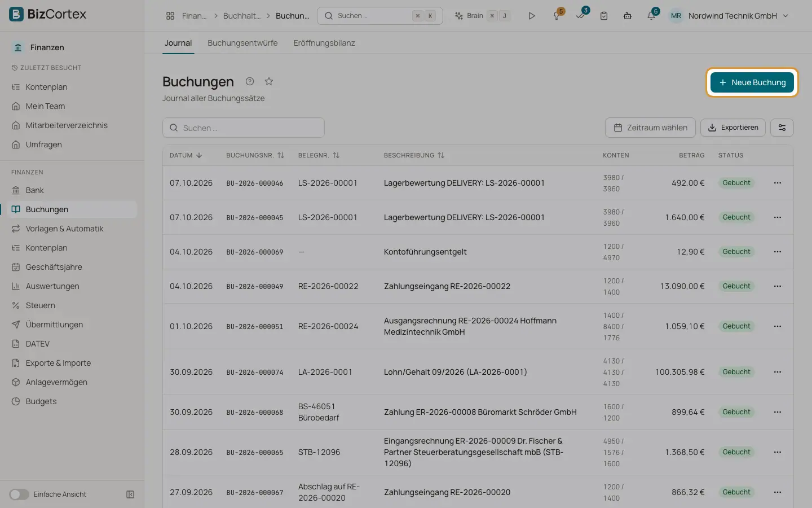Switch to the Journal tab
Image resolution: width=812 pixels, height=508 pixels.
coord(178,43)
